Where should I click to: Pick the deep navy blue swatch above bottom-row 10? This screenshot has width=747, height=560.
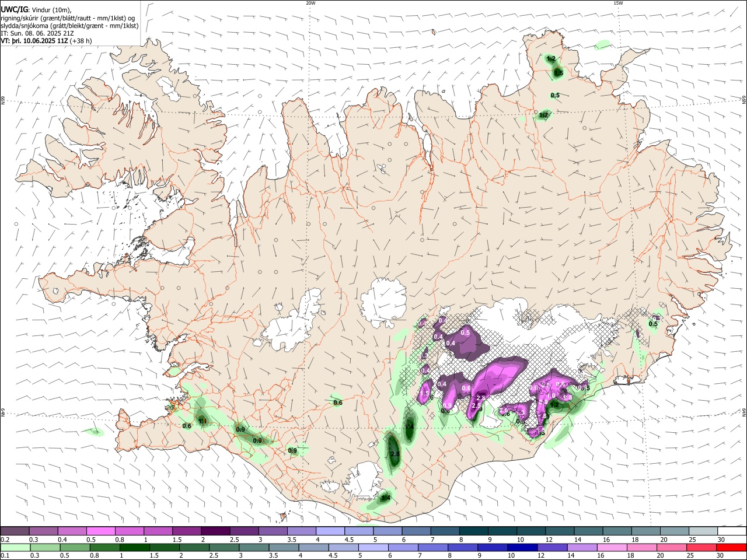[x=523, y=548]
